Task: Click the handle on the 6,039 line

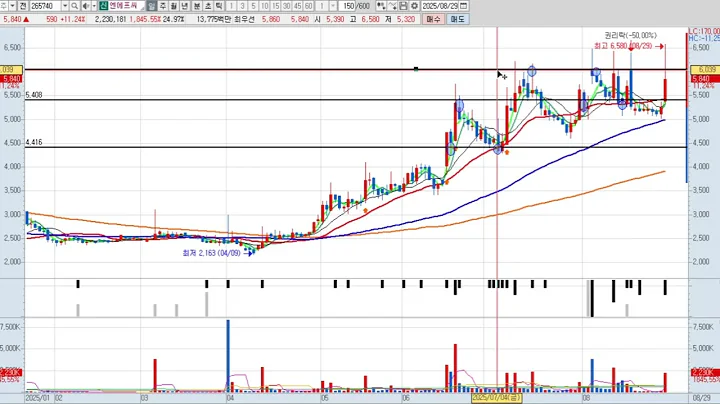Action: click(x=416, y=69)
